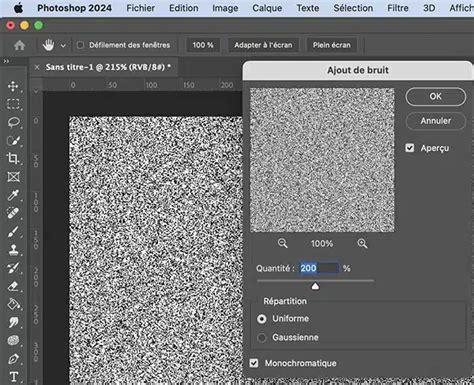This screenshot has width=474, height=385.
Task: Open the Texte menu
Action: tap(308, 8)
